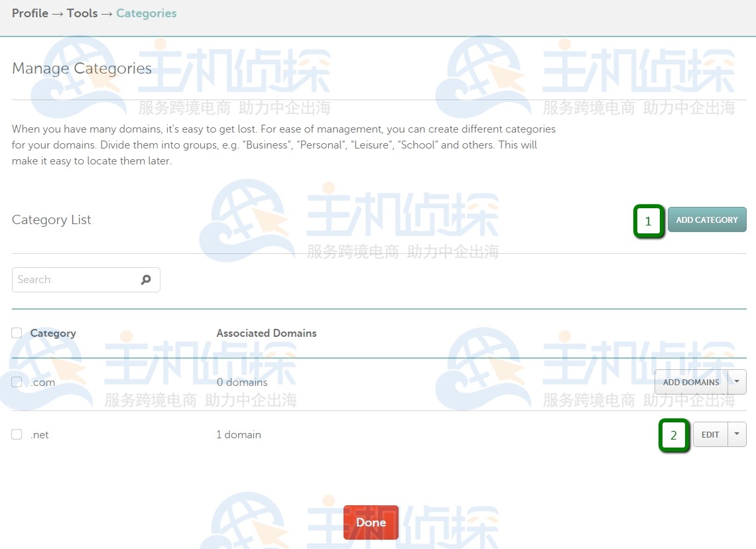The image size is (756, 549).
Task: Click the 1 domain link for .net
Action: 239,434
